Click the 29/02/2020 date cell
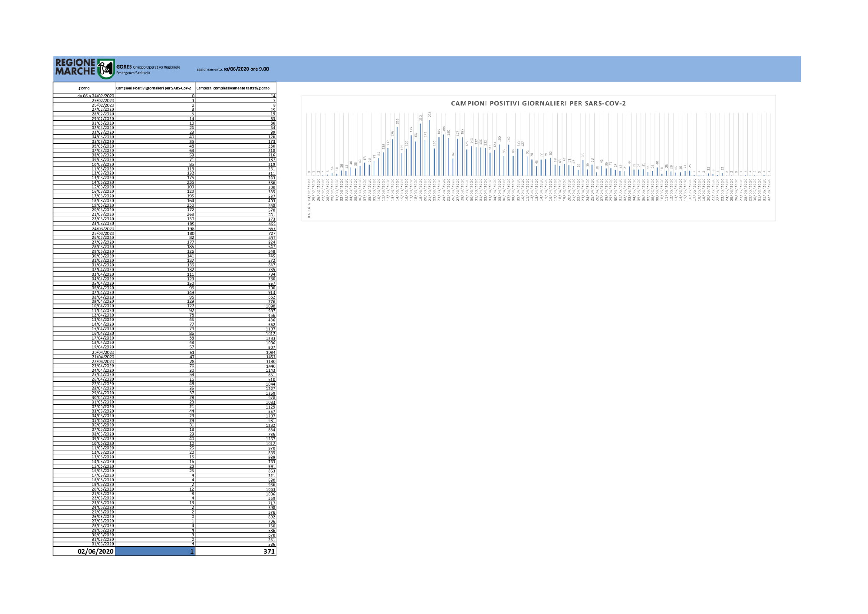The image size is (868, 614). click(103, 119)
